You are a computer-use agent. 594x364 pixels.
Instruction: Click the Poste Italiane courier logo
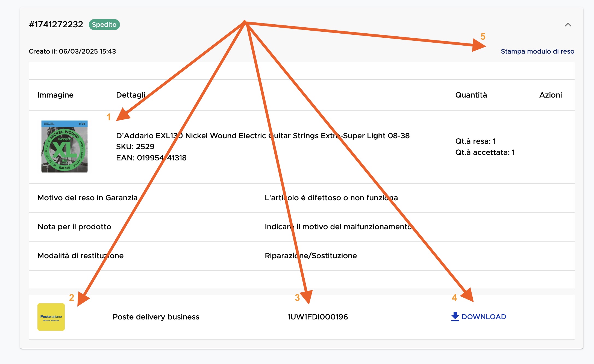click(x=51, y=317)
